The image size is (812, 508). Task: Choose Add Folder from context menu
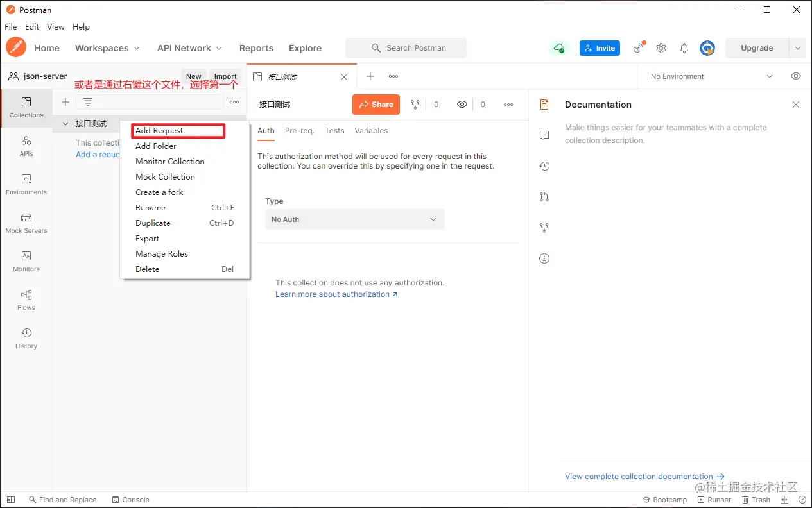click(x=156, y=146)
